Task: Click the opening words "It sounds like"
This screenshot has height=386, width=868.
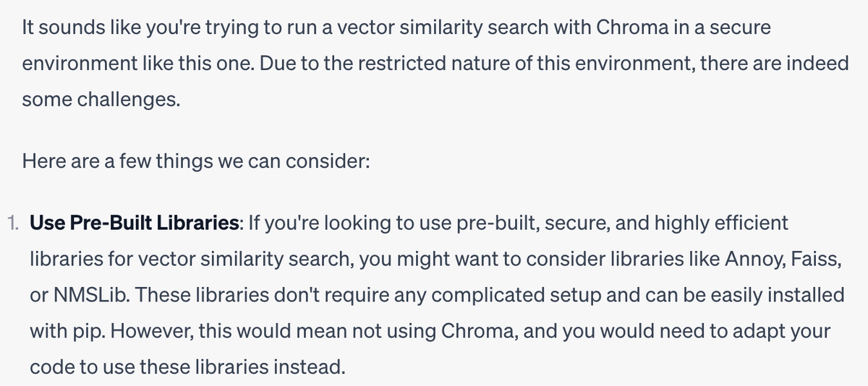Action: coord(77,28)
